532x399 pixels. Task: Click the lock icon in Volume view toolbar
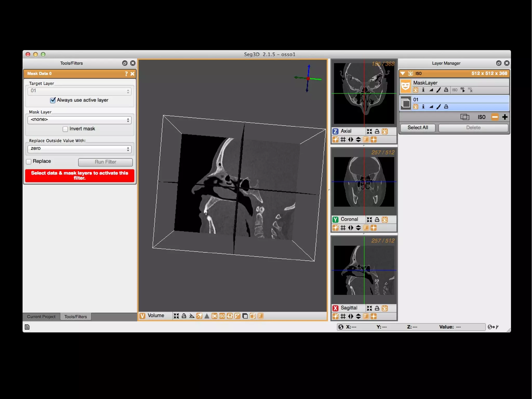pos(184,316)
